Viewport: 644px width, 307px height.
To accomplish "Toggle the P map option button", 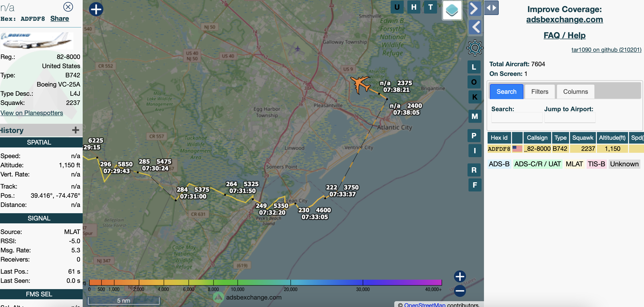I will [x=474, y=136].
